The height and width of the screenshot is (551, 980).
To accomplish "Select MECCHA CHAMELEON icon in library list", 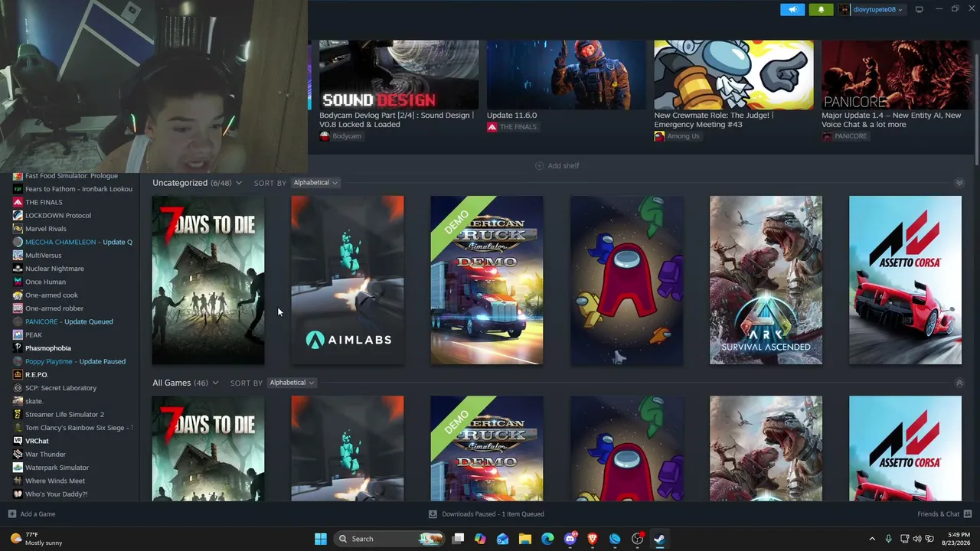I will coord(18,242).
